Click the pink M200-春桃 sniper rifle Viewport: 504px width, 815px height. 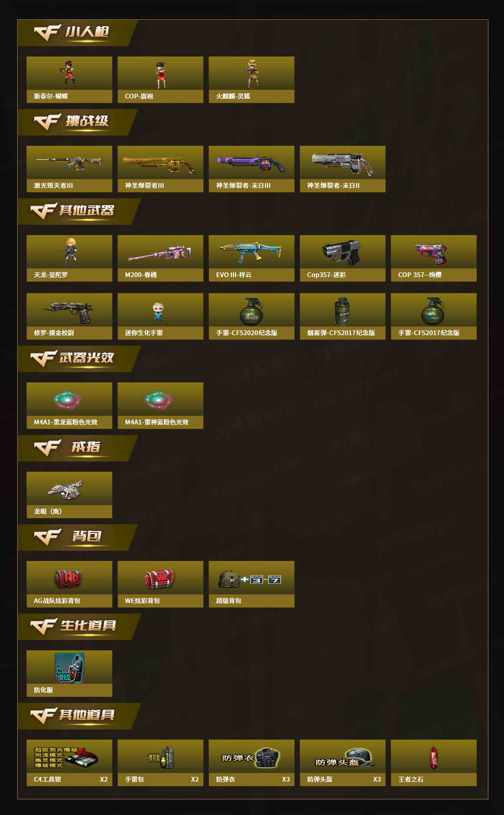click(x=160, y=258)
